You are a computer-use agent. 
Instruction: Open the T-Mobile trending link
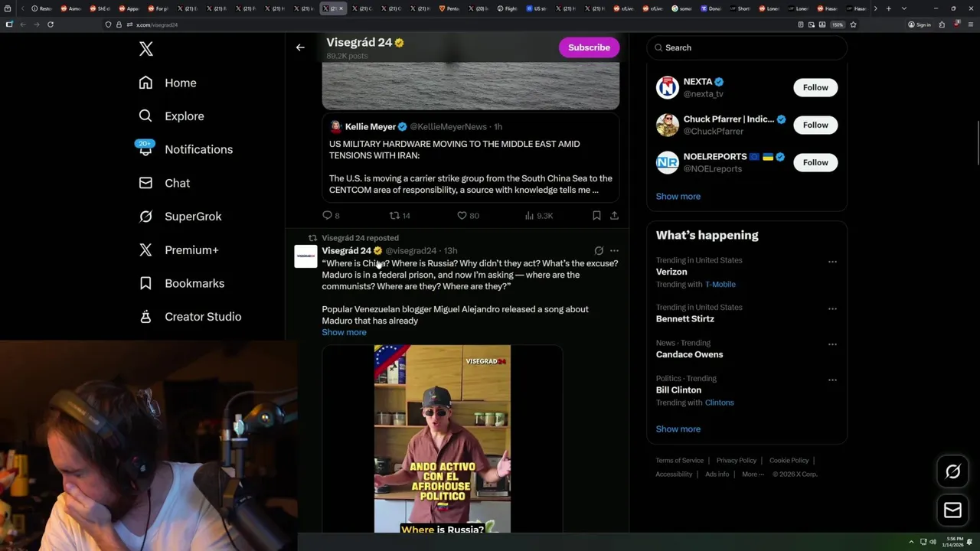tap(720, 285)
